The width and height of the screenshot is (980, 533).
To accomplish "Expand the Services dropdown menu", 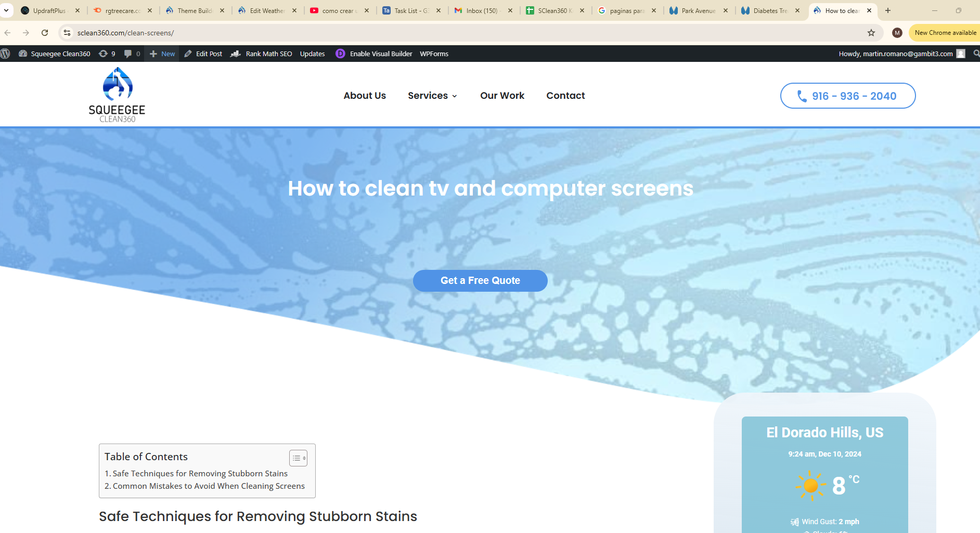I will 432,96.
